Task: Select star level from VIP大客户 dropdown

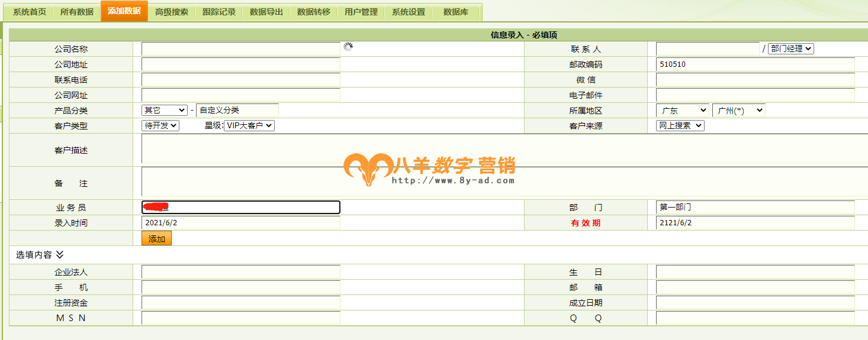Action: point(249,126)
